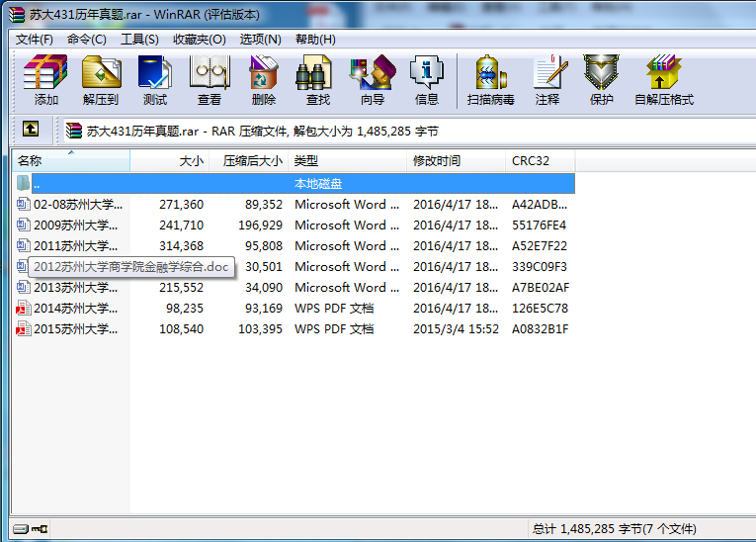This screenshot has width=756, height=542.
Task: Click the archive path address field
Action: pyautogui.click(x=410, y=131)
